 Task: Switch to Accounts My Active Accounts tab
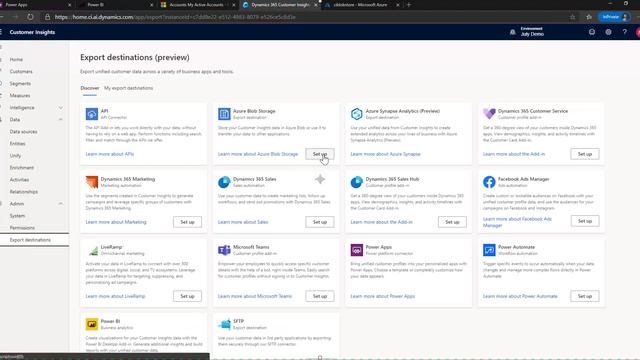coord(198,5)
